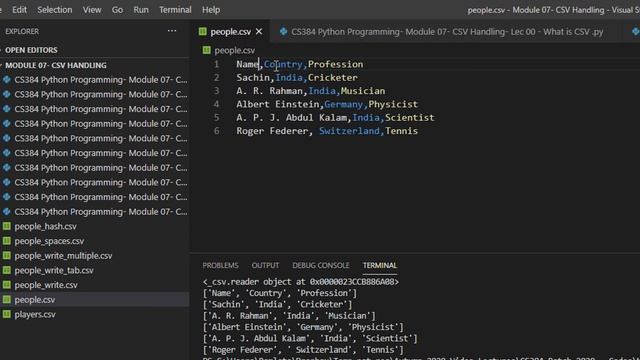Open the Selection menu
Viewport: 640px width, 360px height.
point(55,10)
